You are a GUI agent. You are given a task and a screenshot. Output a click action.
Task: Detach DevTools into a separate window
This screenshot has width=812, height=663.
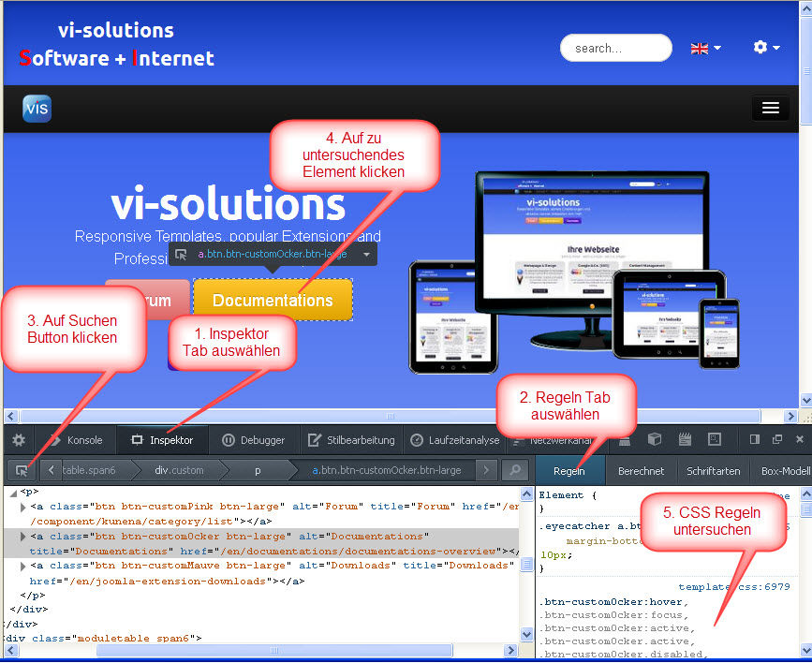point(777,439)
